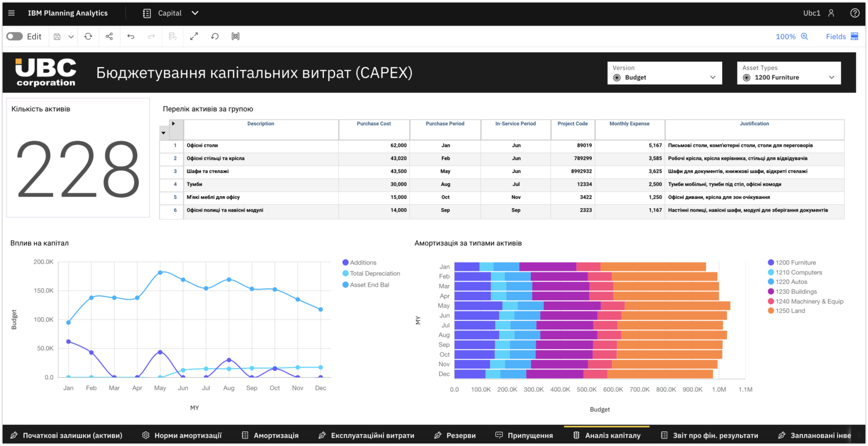Toggle Total Depreciation series in the legend
Viewport: 868px width, 446px height.
(x=371, y=274)
